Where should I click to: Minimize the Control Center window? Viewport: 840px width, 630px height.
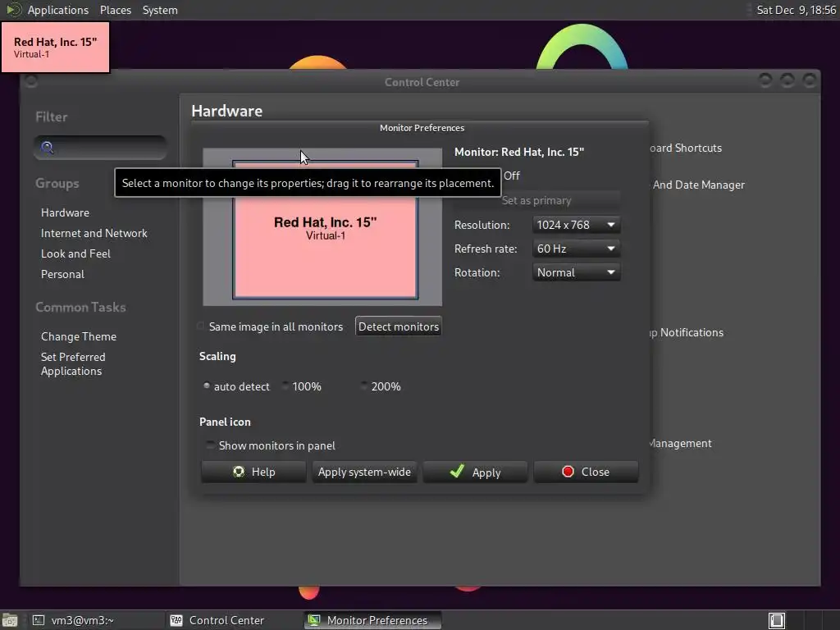tap(765, 81)
